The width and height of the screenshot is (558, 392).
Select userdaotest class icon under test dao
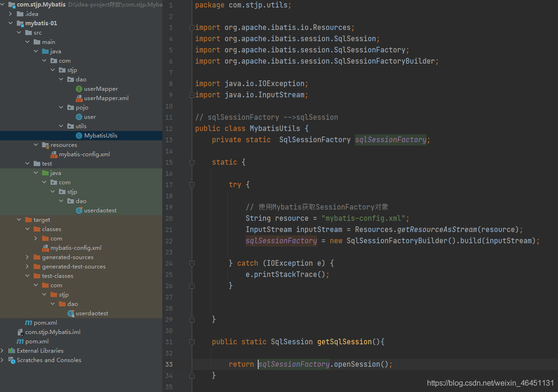[79, 211]
